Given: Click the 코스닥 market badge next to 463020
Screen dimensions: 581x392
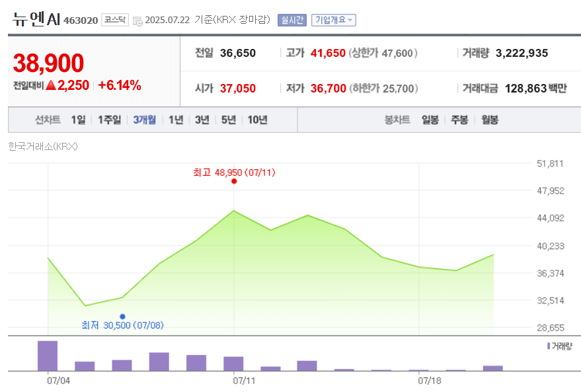Looking at the screenshot, I should [116, 20].
